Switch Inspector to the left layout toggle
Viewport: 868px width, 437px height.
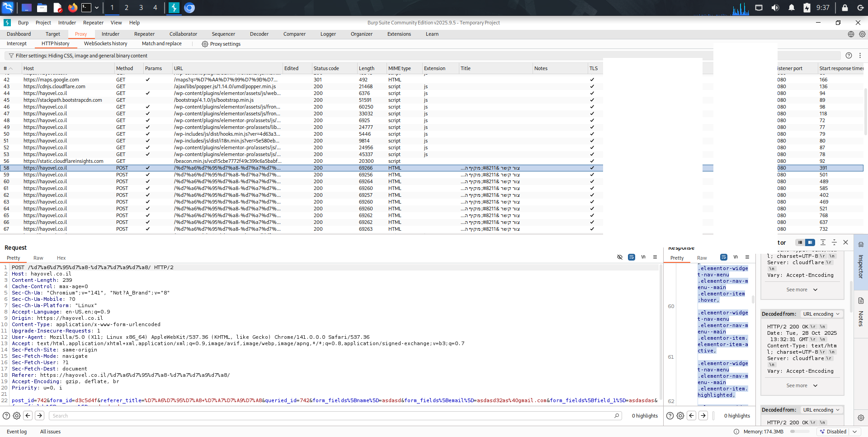(800, 242)
